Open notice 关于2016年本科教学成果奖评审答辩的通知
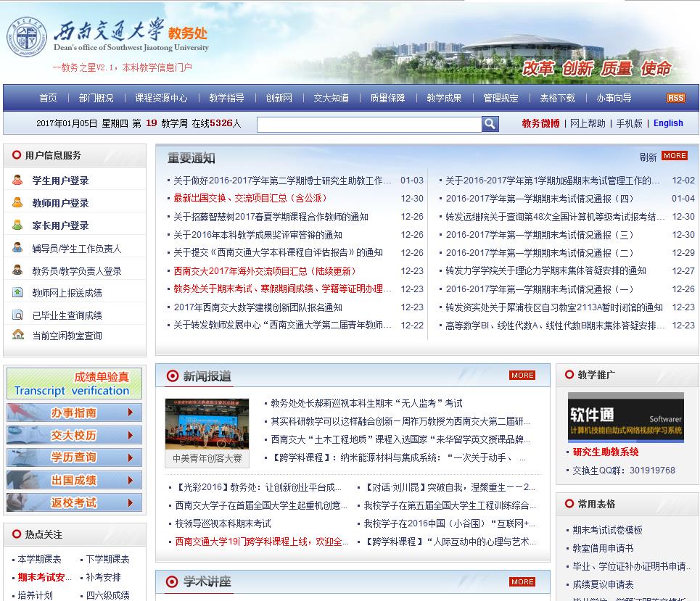This screenshot has height=601, width=700. (258, 235)
